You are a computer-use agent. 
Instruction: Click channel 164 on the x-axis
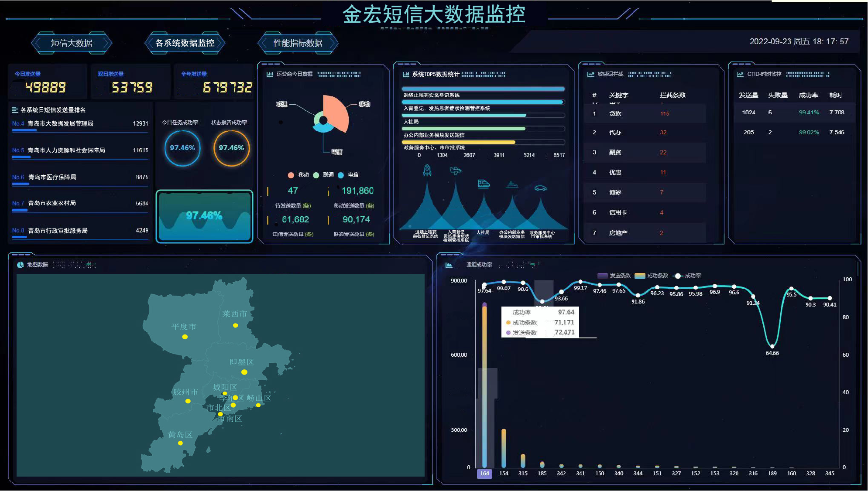(x=484, y=473)
